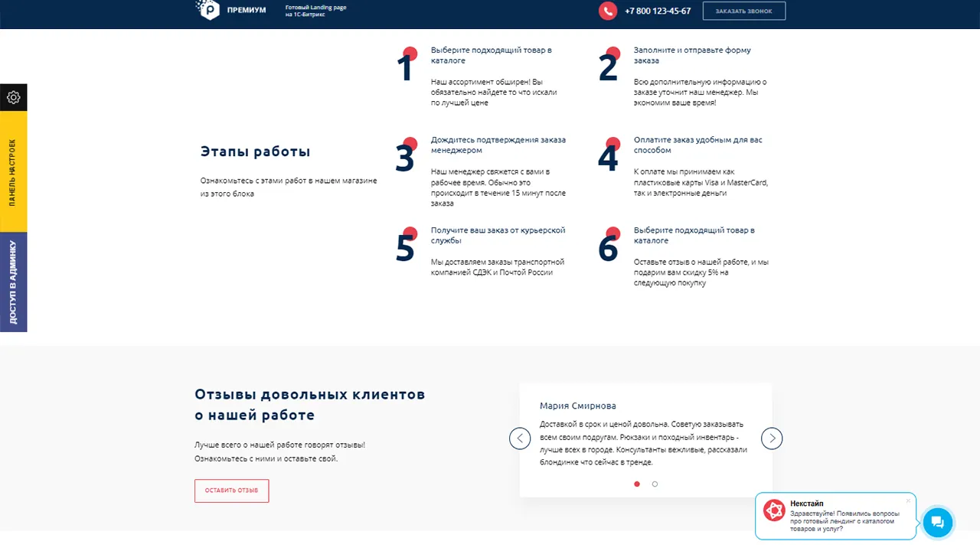Close the Некстайп chat popup
The width and height of the screenshot is (980, 551).
point(908,500)
